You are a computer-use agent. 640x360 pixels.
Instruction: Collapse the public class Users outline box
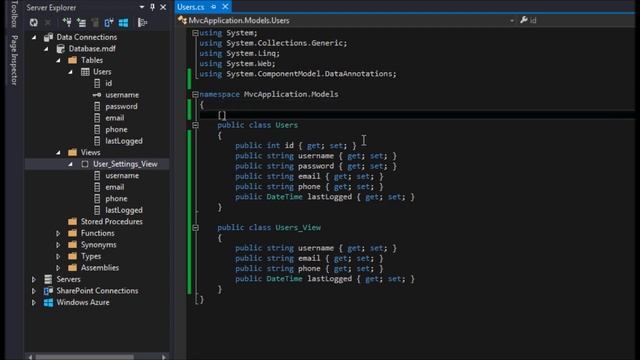click(x=195, y=125)
